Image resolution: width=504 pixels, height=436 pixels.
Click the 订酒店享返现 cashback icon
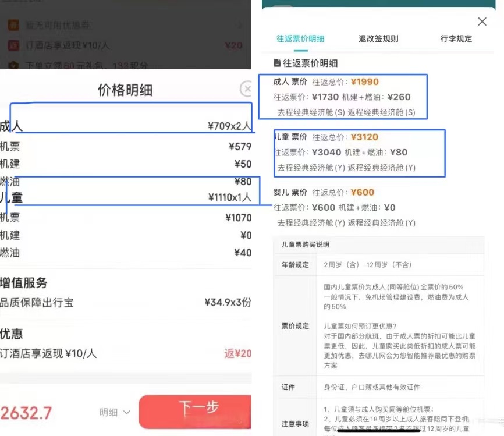[x=13, y=45]
